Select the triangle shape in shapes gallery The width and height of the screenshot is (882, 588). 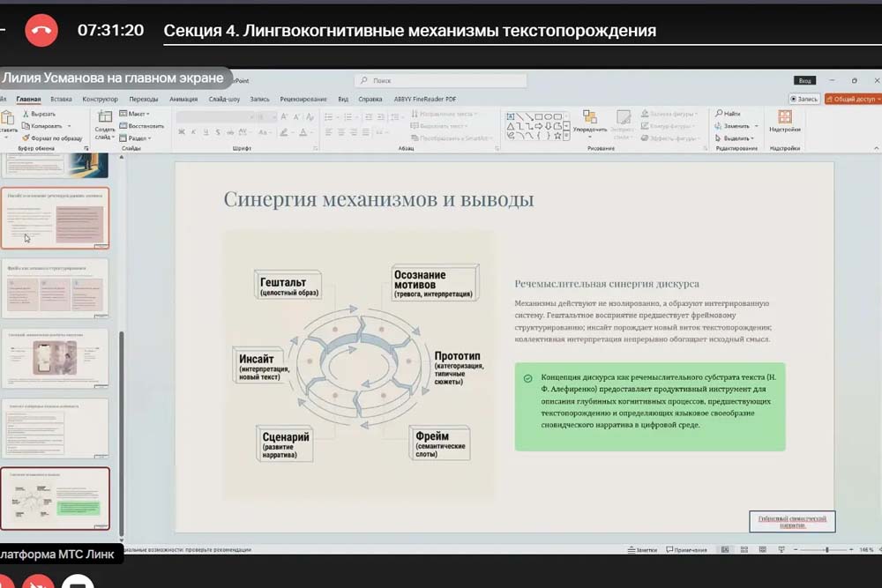point(510,126)
